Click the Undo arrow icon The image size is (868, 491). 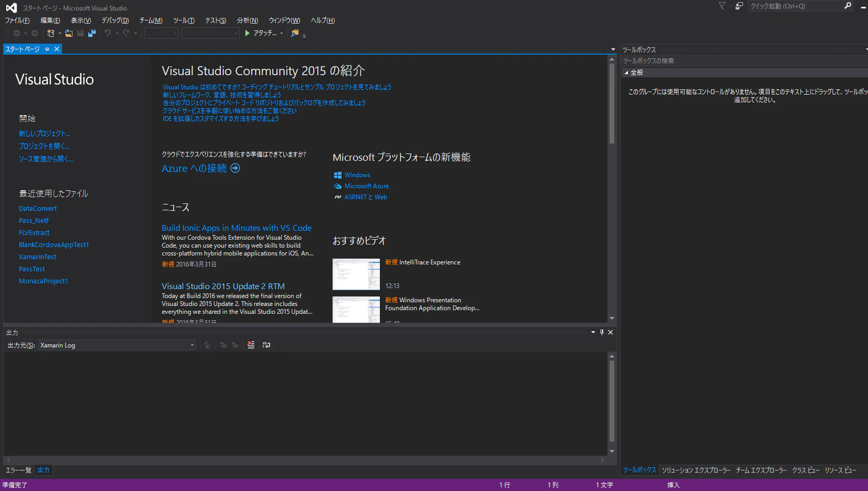click(108, 33)
